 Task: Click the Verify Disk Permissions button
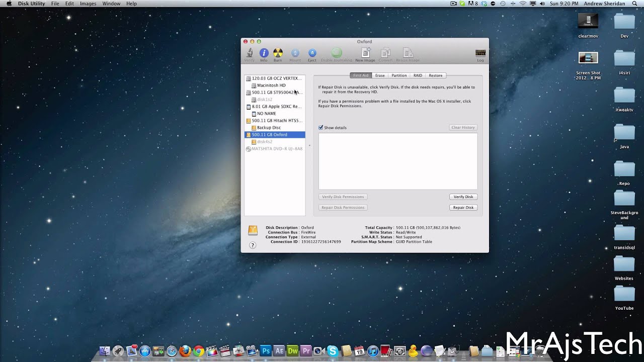point(343,197)
